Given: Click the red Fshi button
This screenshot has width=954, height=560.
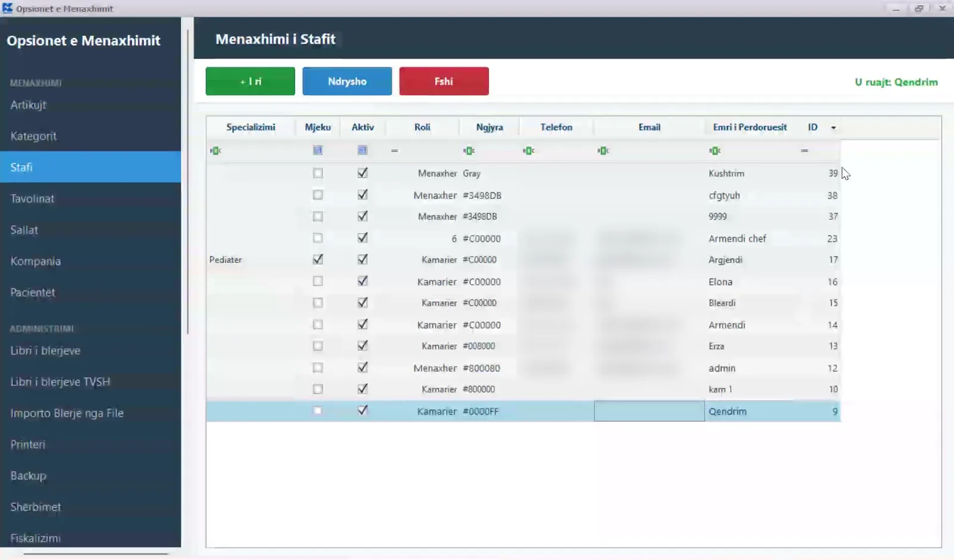Looking at the screenshot, I should click(x=444, y=81).
